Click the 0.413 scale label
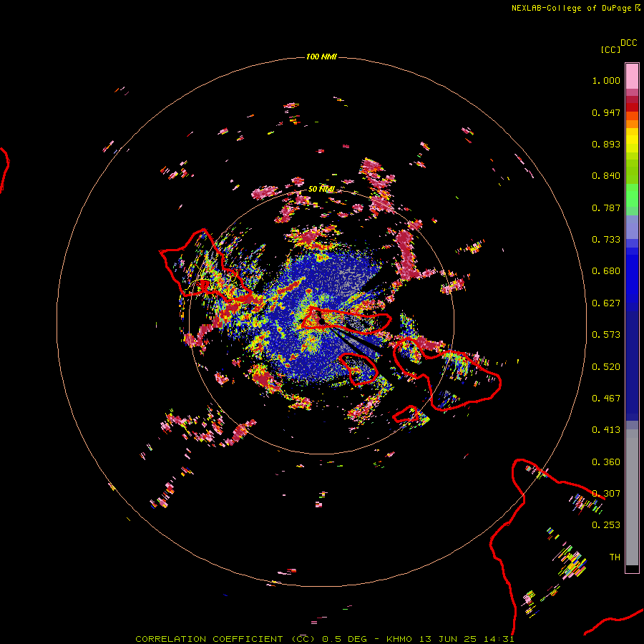 click(x=606, y=430)
